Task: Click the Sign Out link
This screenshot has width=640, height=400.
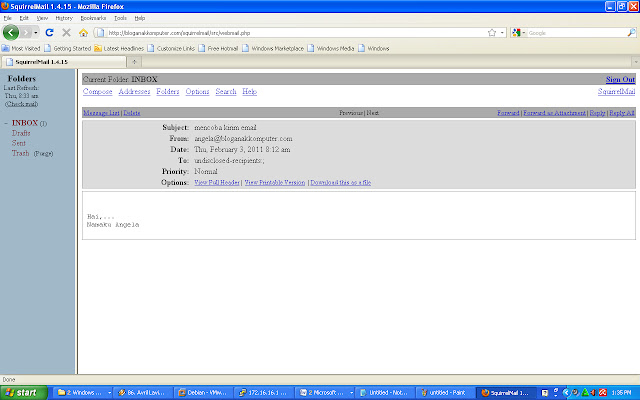Action: pyautogui.click(x=620, y=79)
